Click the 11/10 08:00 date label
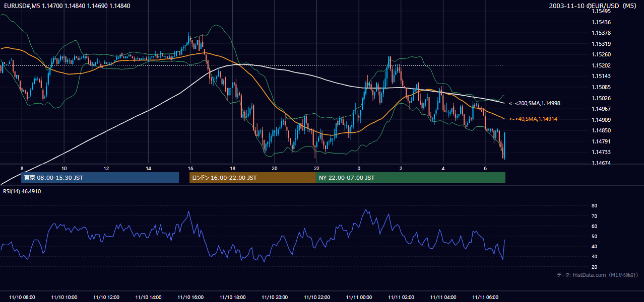Viewport: 644px width, 302px height. (22, 297)
